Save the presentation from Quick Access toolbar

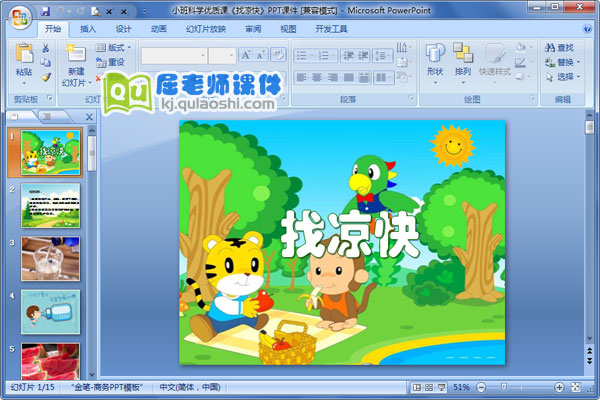(45, 11)
